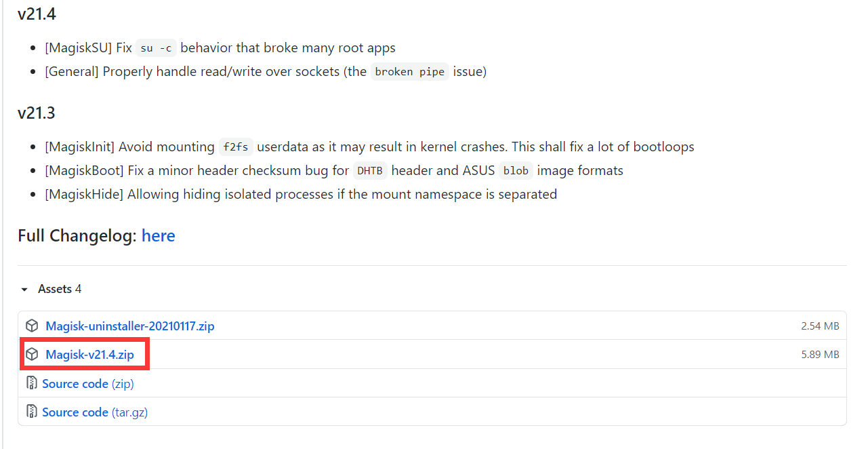Open the Source code (zip) link

coord(88,384)
